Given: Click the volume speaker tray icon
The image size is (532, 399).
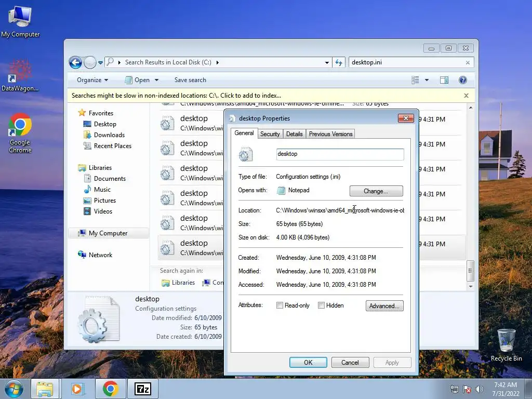Looking at the screenshot, I should click(x=480, y=389).
